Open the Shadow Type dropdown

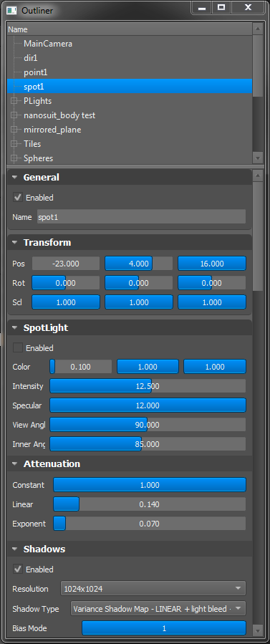pyautogui.click(x=158, y=609)
